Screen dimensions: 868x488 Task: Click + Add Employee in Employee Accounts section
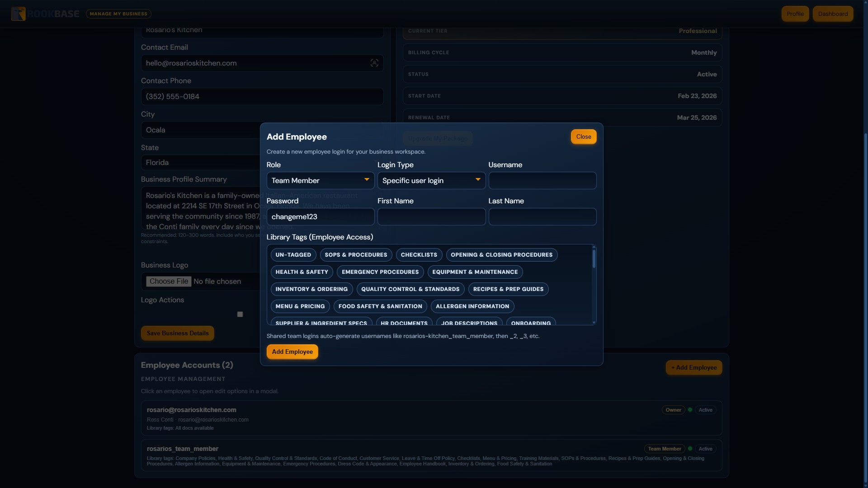click(693, 367)
